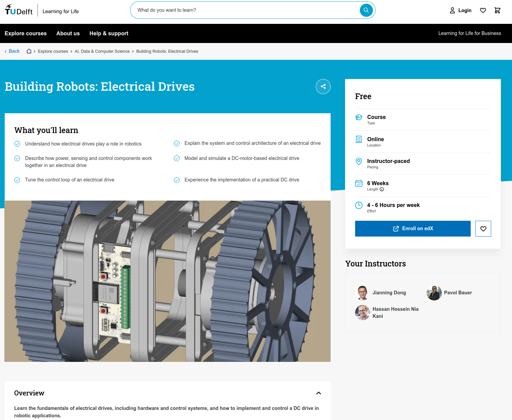Toggle favorite heart beside Enroll button

(483, 229)
